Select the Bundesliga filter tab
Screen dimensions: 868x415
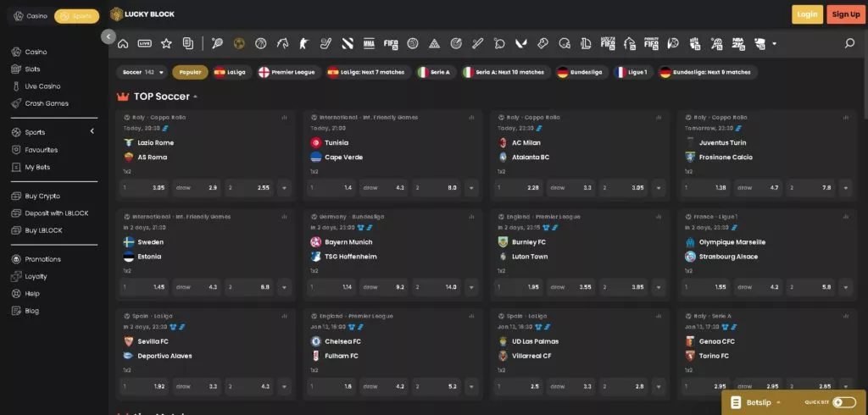tap(579, 72)
